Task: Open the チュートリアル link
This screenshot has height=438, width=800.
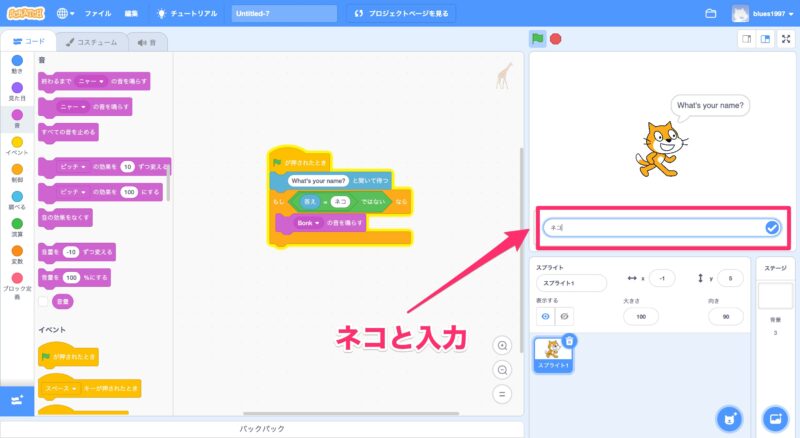Action: pos(188,14)
